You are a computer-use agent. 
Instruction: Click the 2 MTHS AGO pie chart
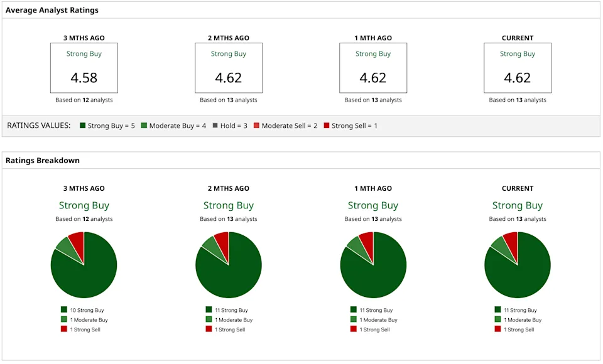click(229, 265)
